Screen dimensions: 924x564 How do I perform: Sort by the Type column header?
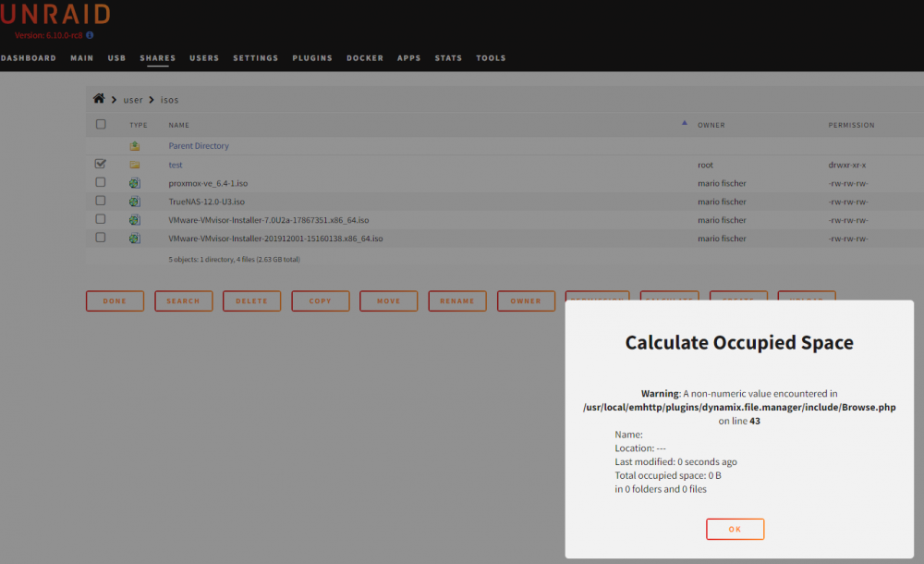(x=139, y=125)
